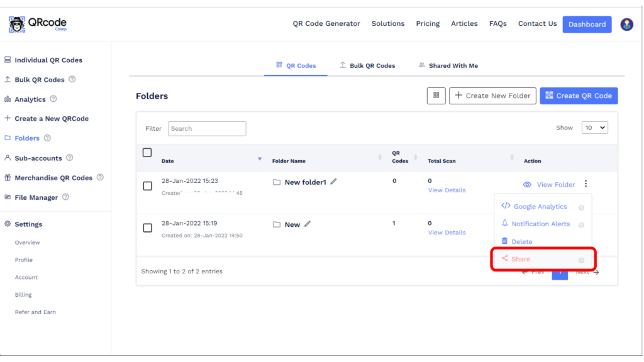Open View Details for New folder1
Viewport: 644px width, 362px height.
(x=447, y=190)
